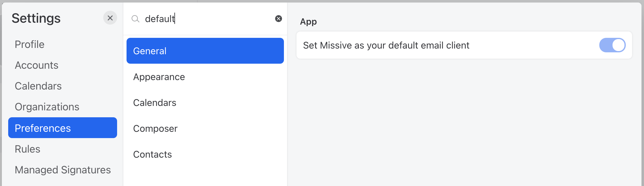Open the Contacts preferences section
644x186 pixels.
(153, 154)
